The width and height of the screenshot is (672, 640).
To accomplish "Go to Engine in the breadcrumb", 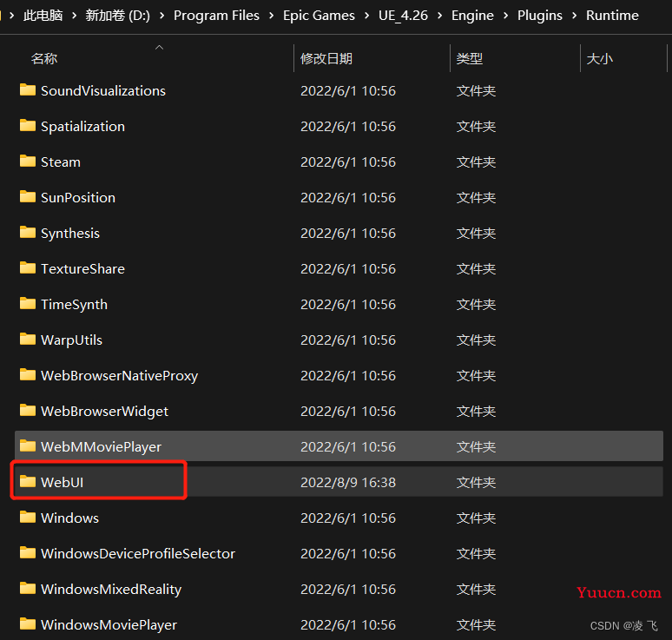I will pos(472,16).
